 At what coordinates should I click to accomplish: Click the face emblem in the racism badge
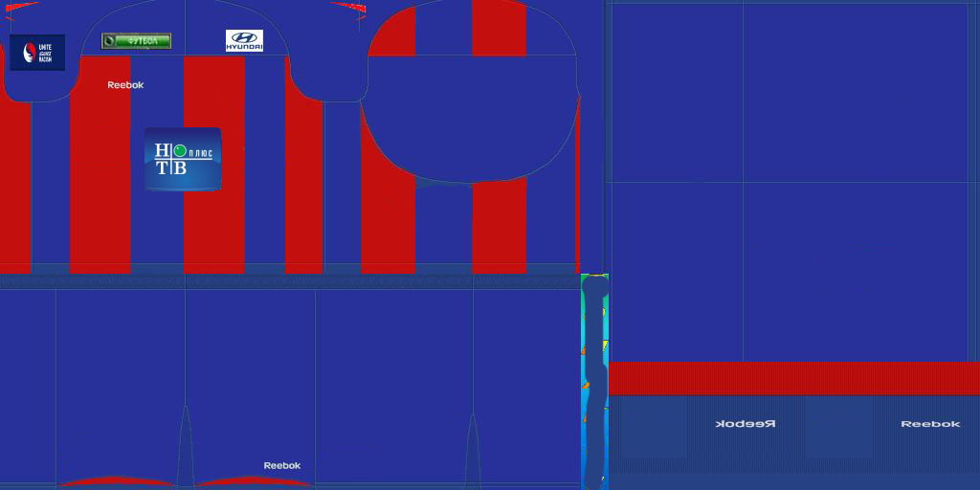(x=30, y=53)
